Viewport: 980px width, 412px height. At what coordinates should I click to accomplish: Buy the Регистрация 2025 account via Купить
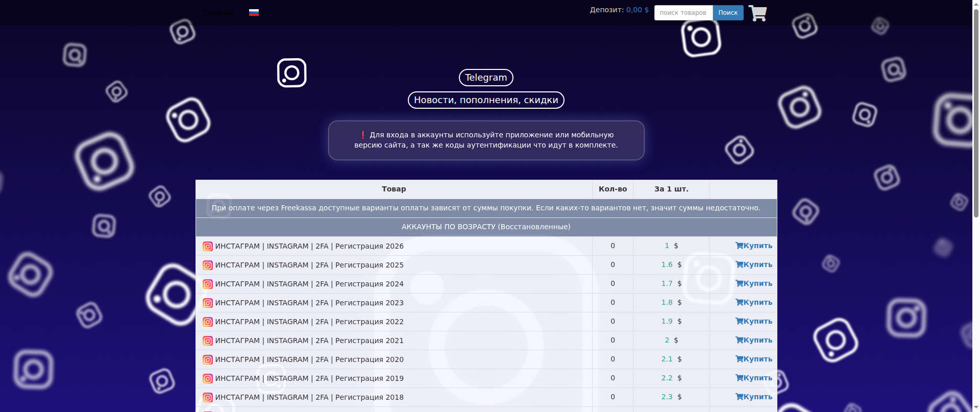pos(754,264)
